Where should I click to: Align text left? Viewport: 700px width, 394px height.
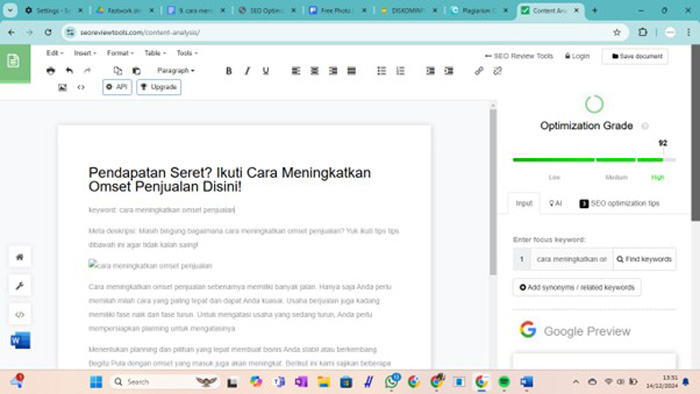pos(296,71)
